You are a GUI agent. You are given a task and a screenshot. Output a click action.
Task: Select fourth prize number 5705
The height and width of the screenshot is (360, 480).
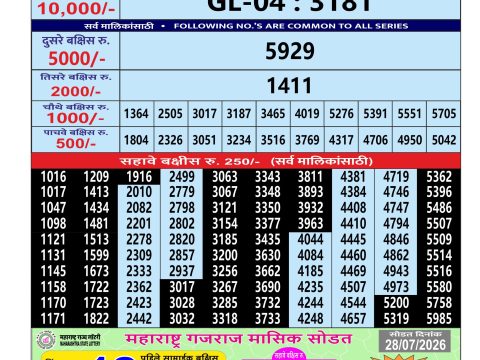point(444,114)
